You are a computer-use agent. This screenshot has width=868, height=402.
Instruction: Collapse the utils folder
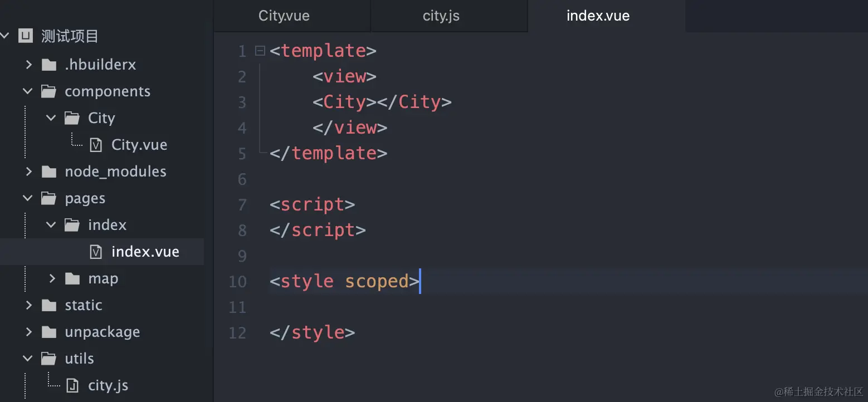[27, 358]
